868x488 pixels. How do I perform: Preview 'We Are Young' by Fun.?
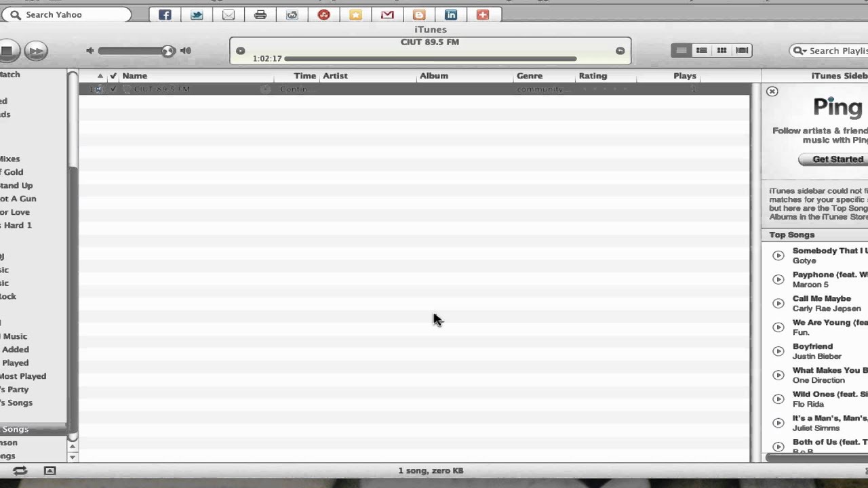[778, 327]
